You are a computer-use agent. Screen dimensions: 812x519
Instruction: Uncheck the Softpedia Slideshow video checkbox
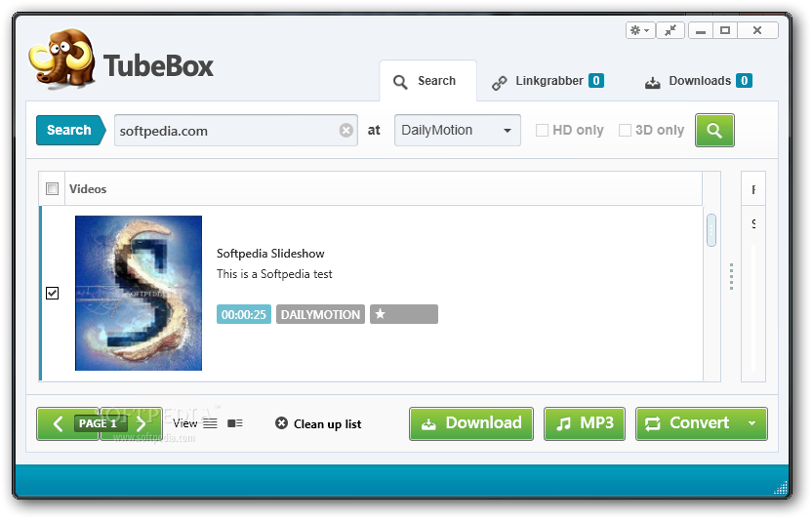click(53, 294)
